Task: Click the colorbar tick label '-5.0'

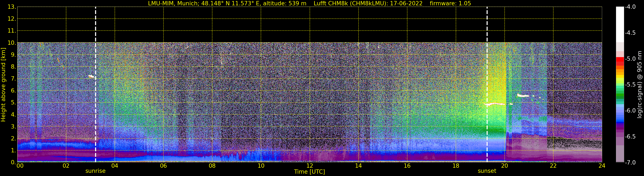Action: [x=630, y=59]
